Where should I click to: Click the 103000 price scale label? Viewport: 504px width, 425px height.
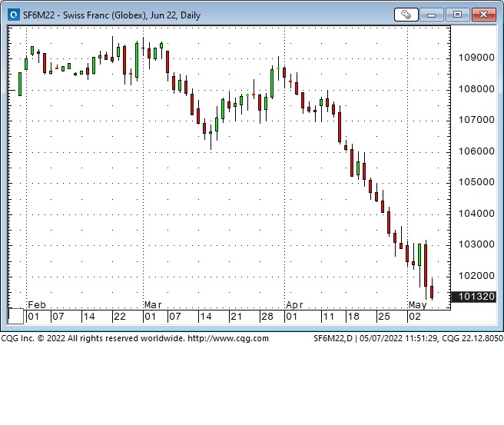coord(476,244)
